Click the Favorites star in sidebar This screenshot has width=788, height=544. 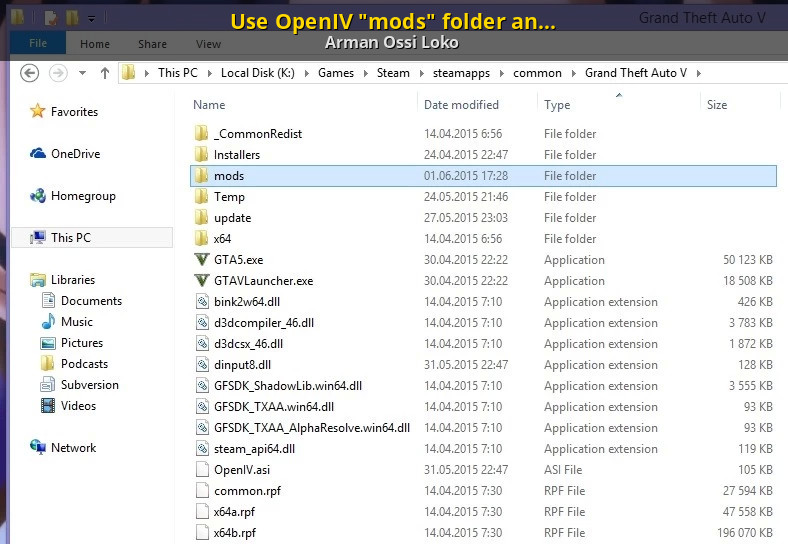pyautogui.click(x=38, y=112)
